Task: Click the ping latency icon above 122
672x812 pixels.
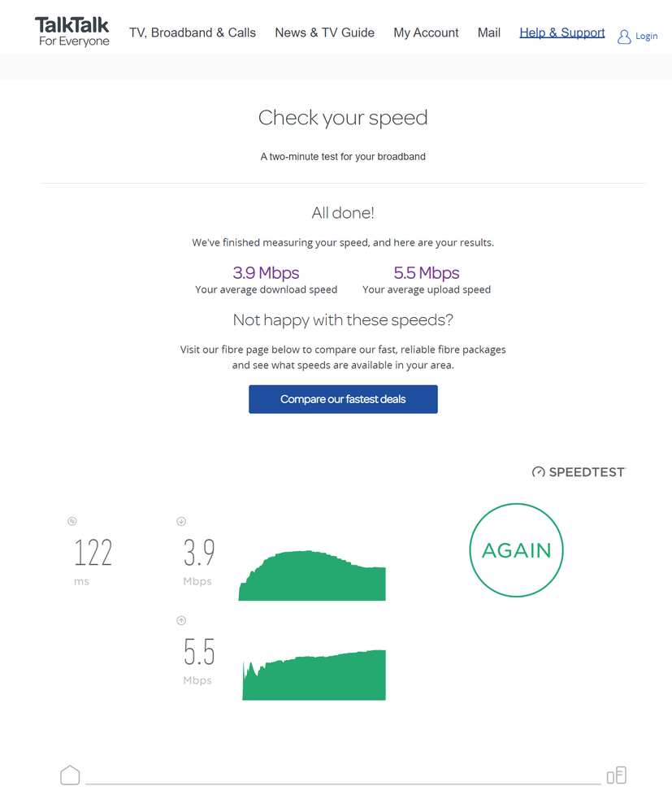Action: (x=72, y=521)
